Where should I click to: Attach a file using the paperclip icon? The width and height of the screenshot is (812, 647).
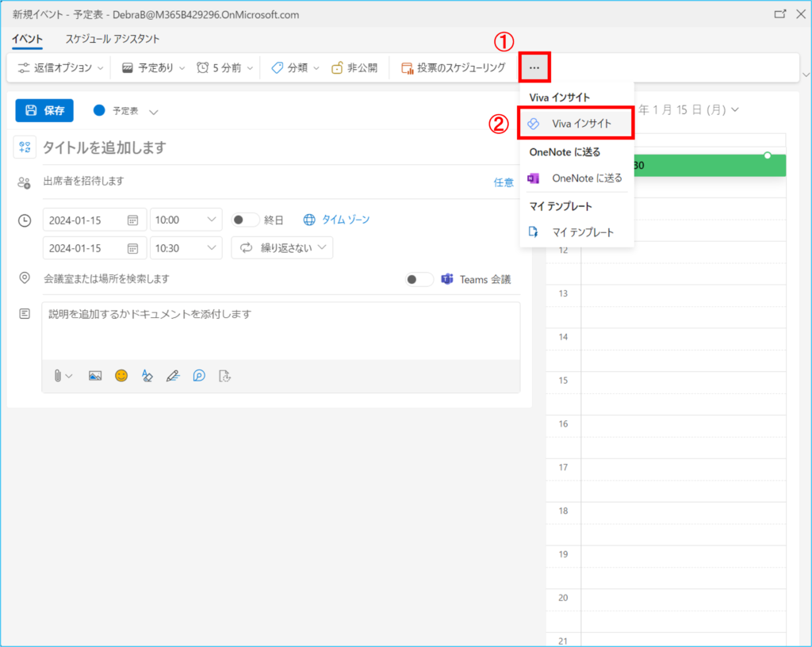pos(58,375)
